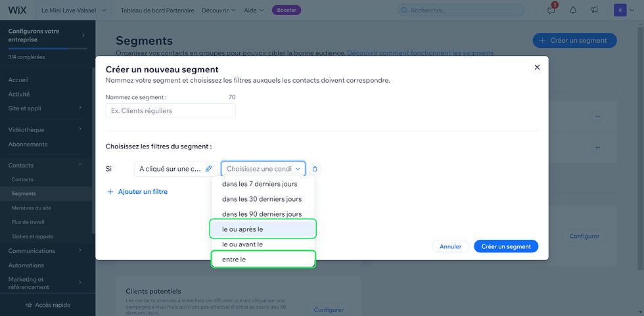The width and height of the screenshot is (644, 316).
Task: Open the chat messages icon with badge
Action: pos(551,10)
